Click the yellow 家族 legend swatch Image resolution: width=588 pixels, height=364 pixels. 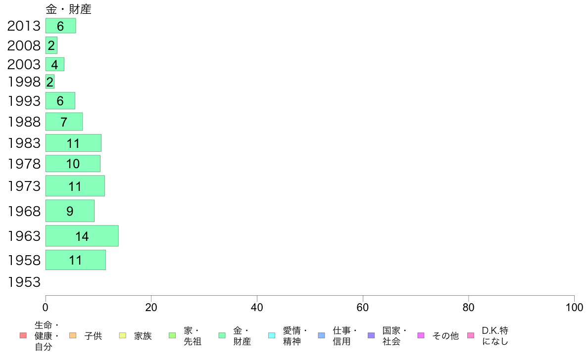(123, 335)
